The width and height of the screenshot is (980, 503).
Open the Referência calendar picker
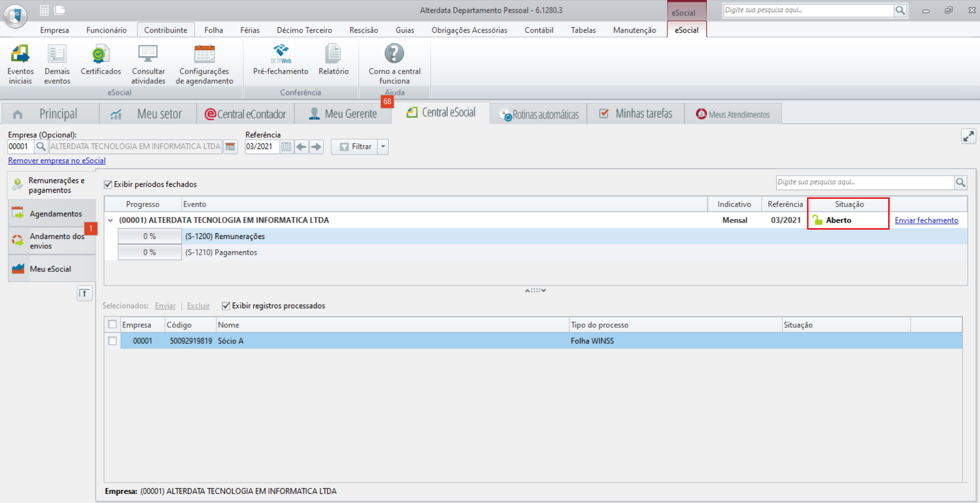286,146
